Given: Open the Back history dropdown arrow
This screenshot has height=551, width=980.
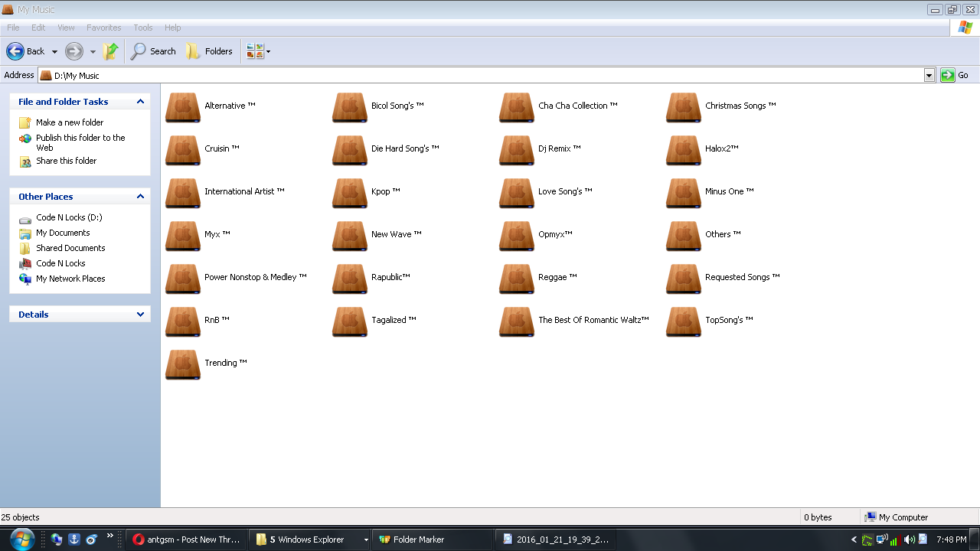Looking at the screenshot, I should pos(54,52).
